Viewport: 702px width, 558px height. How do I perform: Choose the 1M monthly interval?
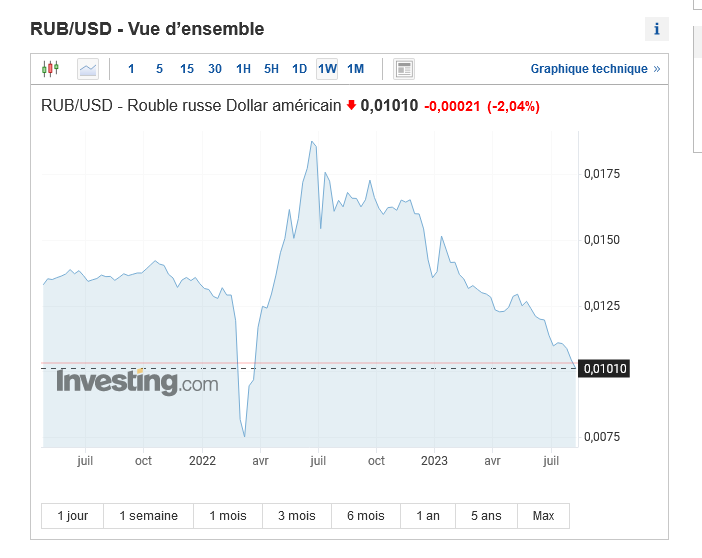356,69
